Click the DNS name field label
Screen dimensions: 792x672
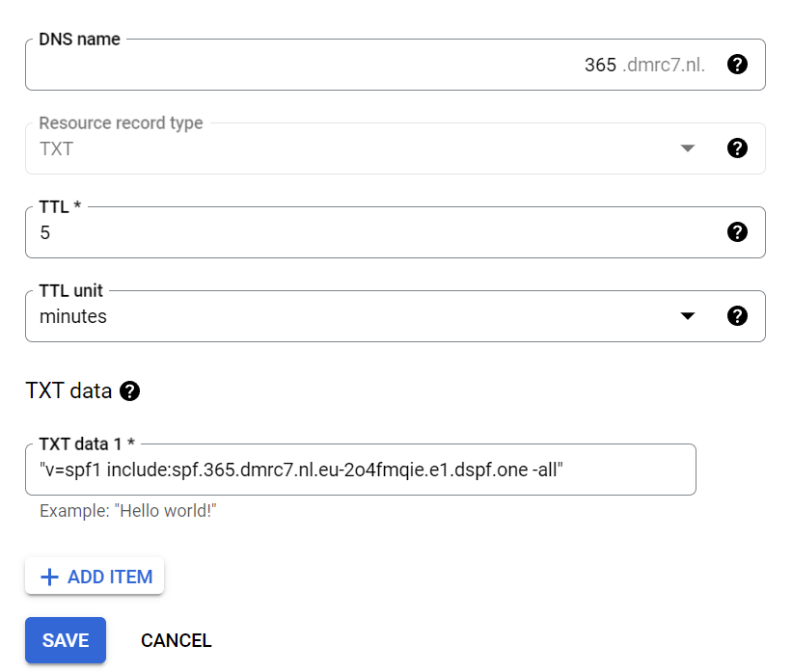point(79,40)
